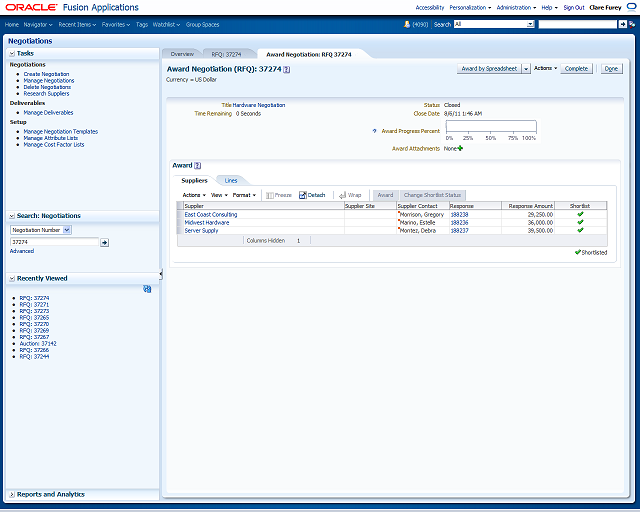Click Midwest Hardware shortlist checkmark
Viewport: 640px width, 512px height.
580,222
